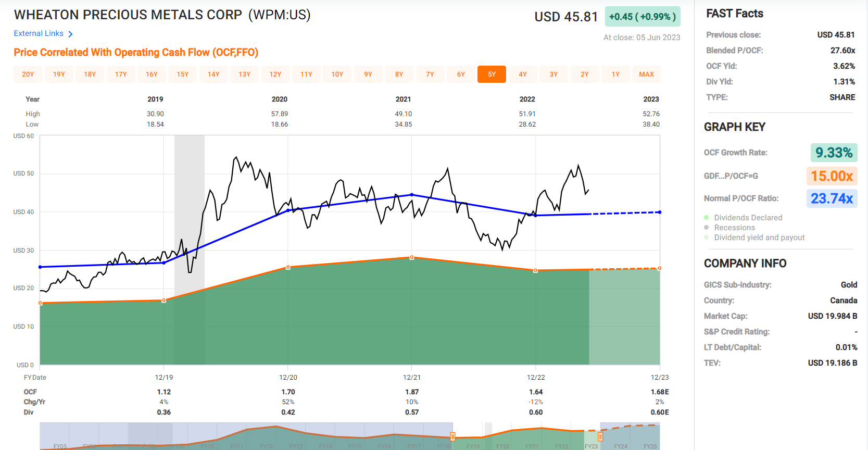Select the 10Y time range tab

(337, 74)
